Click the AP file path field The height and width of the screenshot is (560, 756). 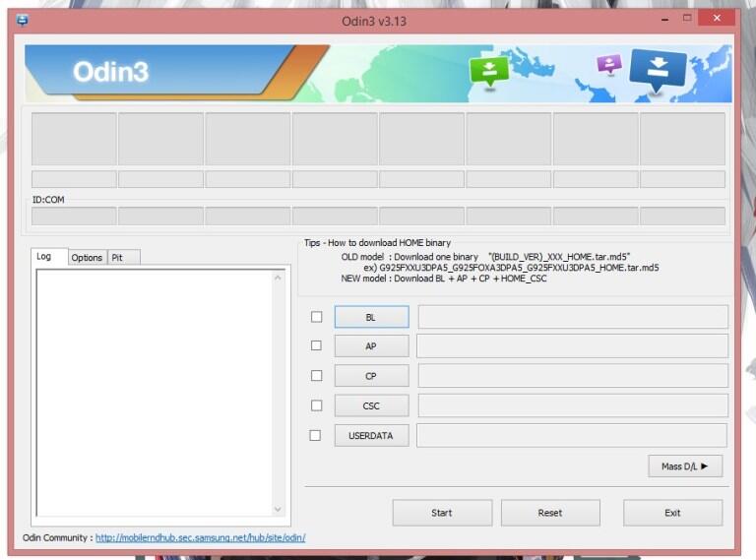572,346
